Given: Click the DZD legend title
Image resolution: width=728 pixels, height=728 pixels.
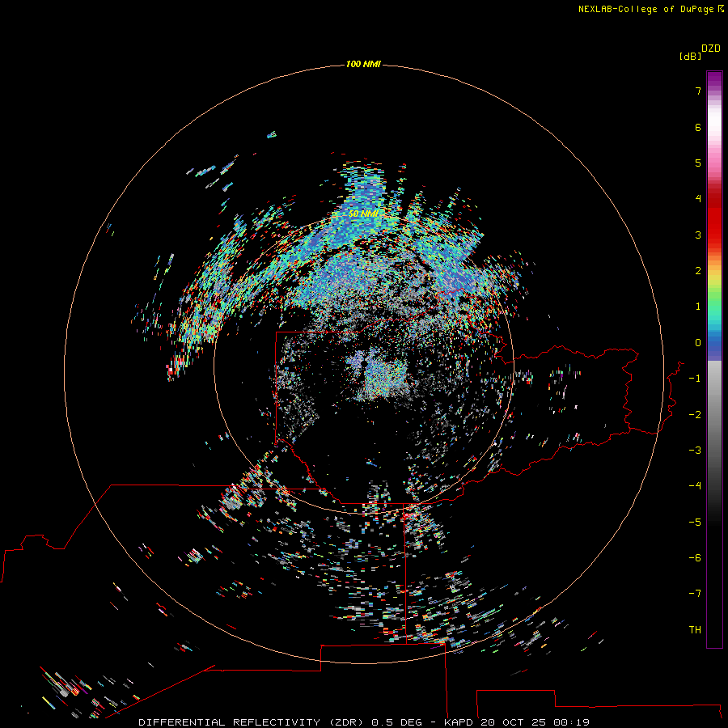Looking at the screenshot, I should [x=711, y=49].
